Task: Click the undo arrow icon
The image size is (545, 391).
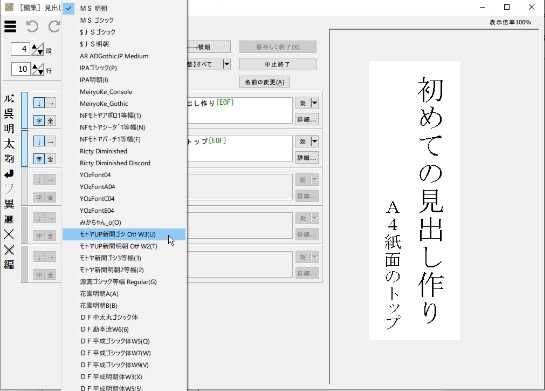Action: coord(32,26)
